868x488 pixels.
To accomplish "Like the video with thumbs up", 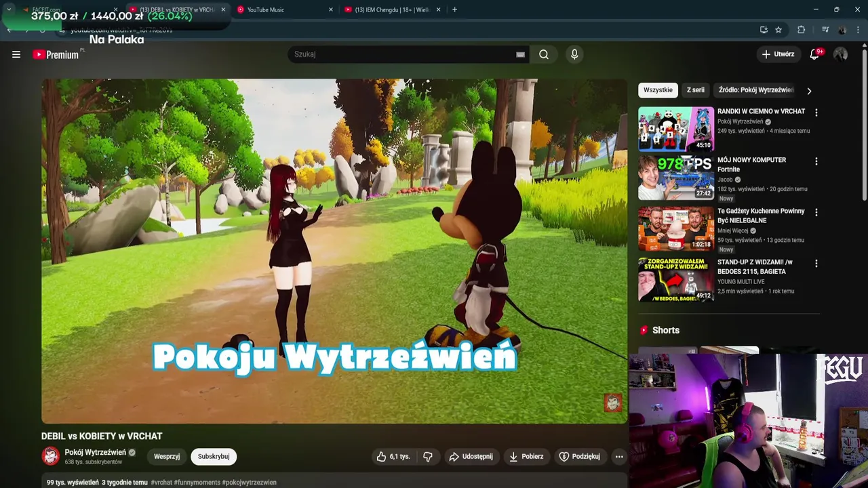I will click(393, 457).
